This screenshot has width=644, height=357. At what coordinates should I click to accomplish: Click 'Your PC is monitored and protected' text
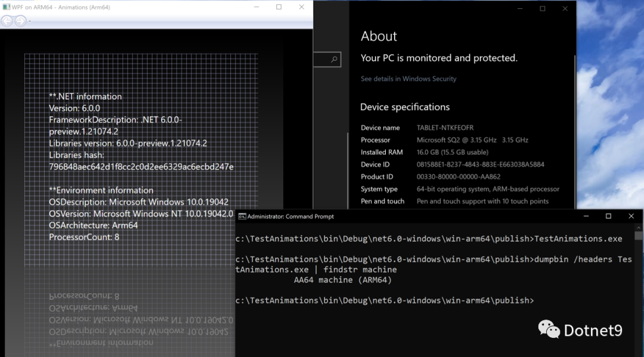point(439,58)
